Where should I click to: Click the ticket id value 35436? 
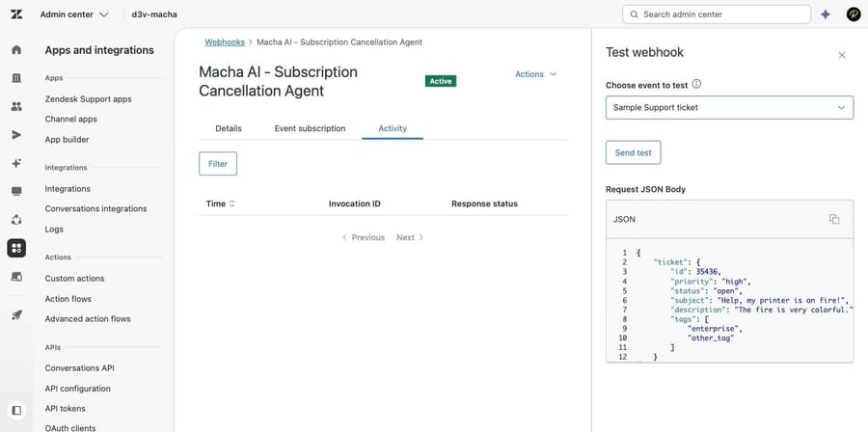point(709,272)
